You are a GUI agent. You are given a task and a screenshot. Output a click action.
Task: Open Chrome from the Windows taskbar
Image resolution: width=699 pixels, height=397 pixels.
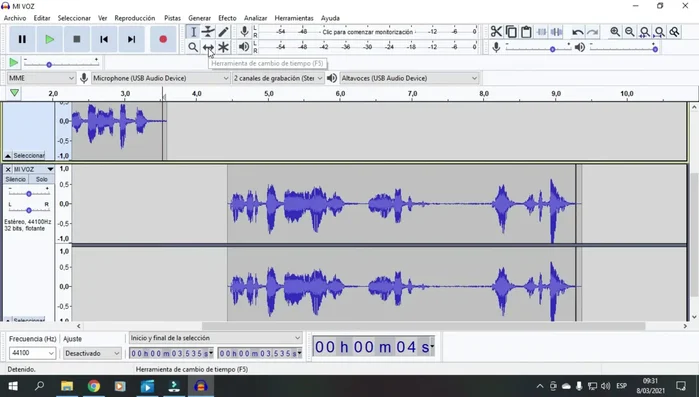click(94, 386)
